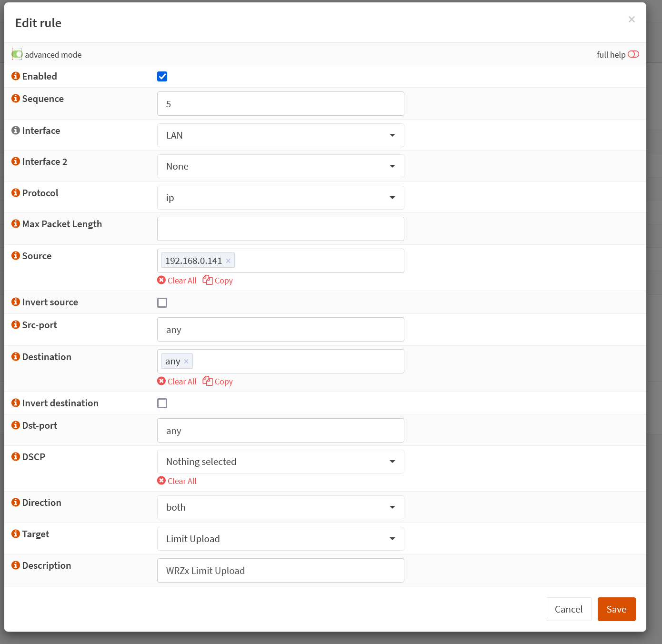Click the info icon beside Invert source
This screenshot has width=662, height=644.
(16, 302)
